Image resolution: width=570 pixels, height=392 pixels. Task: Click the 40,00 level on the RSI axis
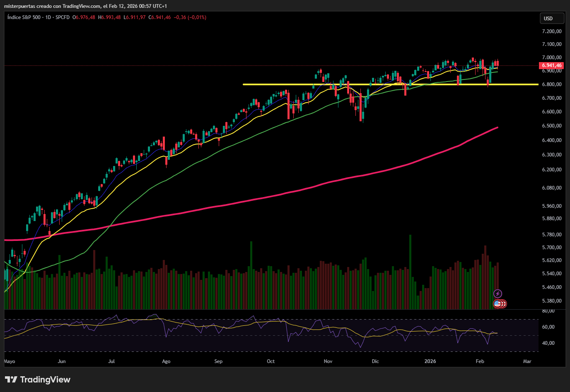point(548,343)
